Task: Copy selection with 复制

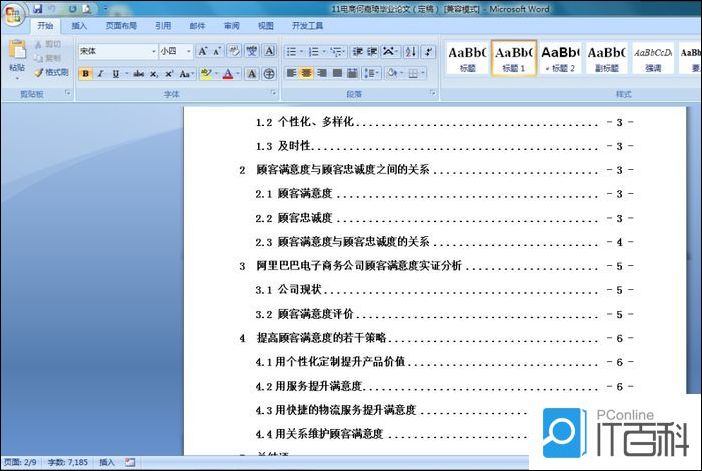Action: (48, 58)
